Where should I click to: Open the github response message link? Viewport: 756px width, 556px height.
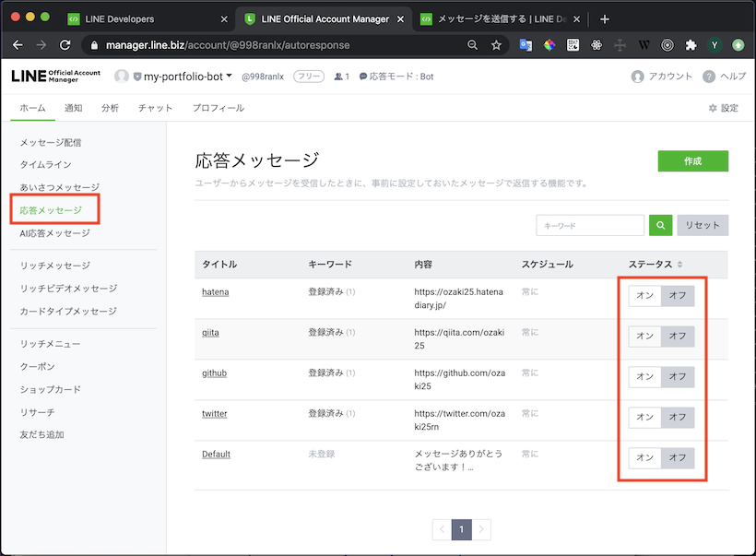coord(214,373)
